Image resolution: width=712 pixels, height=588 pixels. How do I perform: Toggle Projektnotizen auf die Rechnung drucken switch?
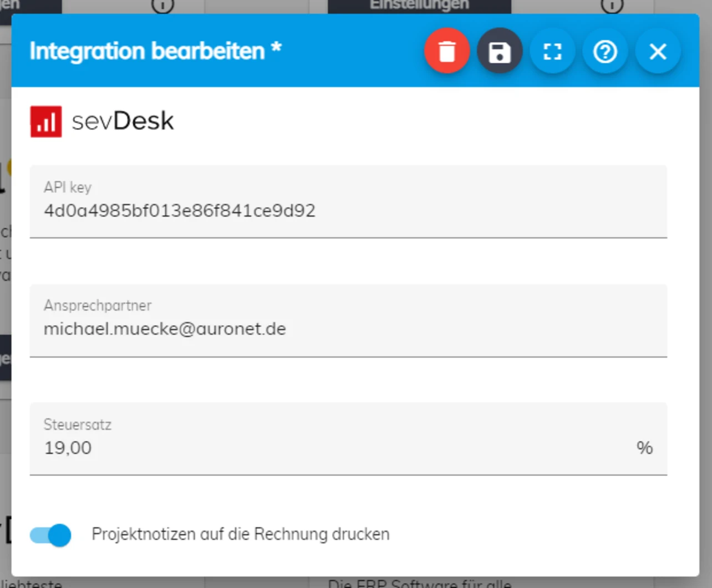coord(50,535)
